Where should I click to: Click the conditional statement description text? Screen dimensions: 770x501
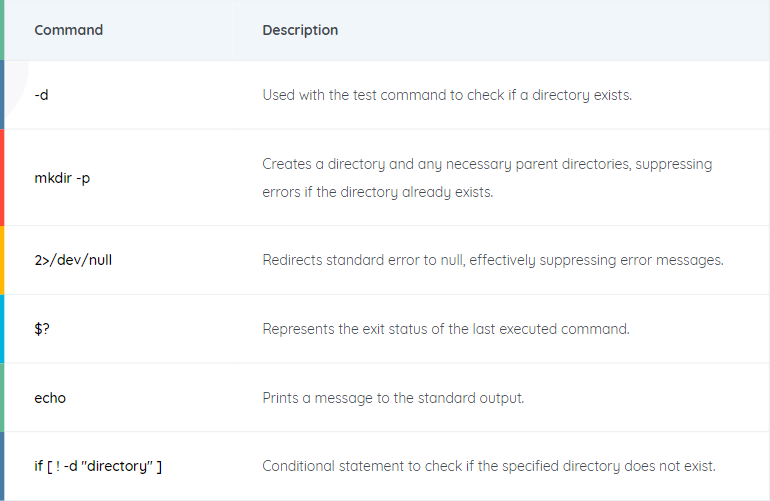(x=489, y=466)
